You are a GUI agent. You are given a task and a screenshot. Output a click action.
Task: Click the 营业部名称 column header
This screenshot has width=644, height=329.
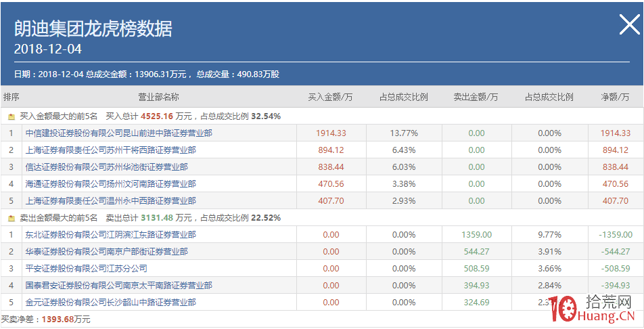[158, 97]
